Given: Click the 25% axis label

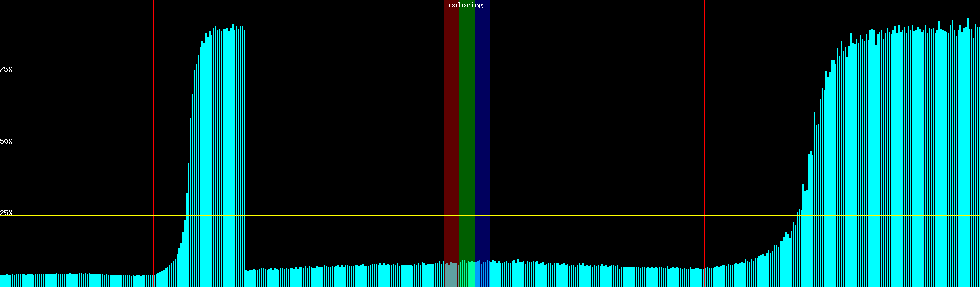Looking at the screenshot, I should point(6,213).
